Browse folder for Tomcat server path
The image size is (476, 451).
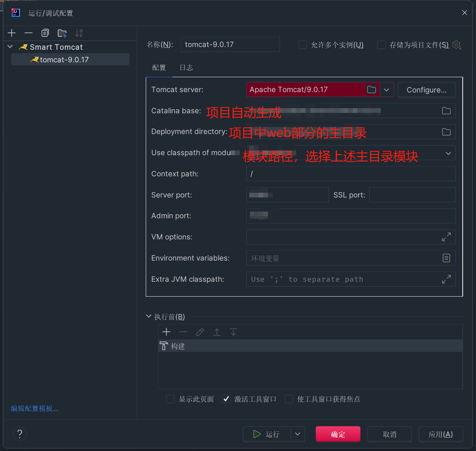pyautogui.click(x=371, y=90)
